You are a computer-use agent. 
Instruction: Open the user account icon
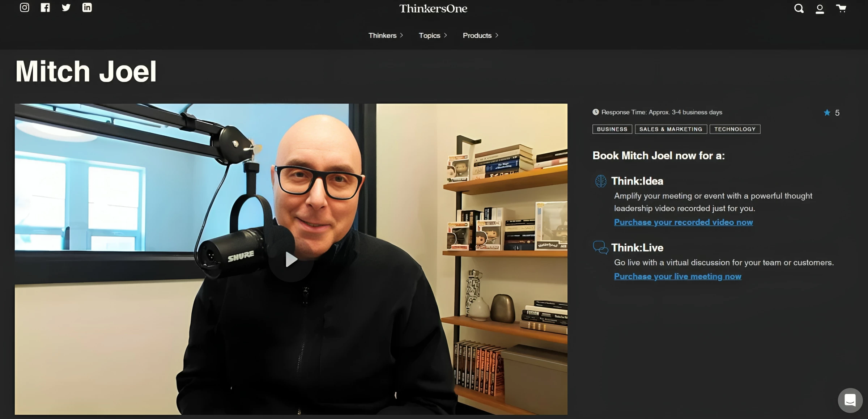(x=820, y=9)
